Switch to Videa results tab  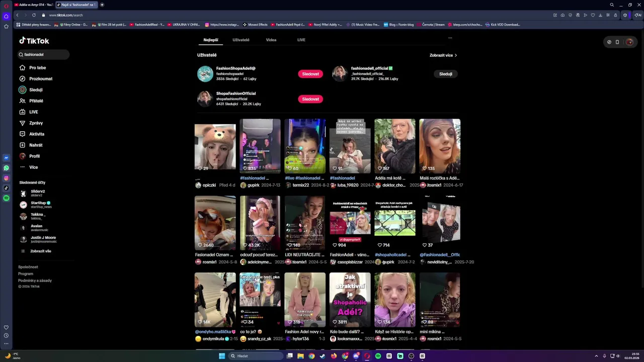click(271, 40)
